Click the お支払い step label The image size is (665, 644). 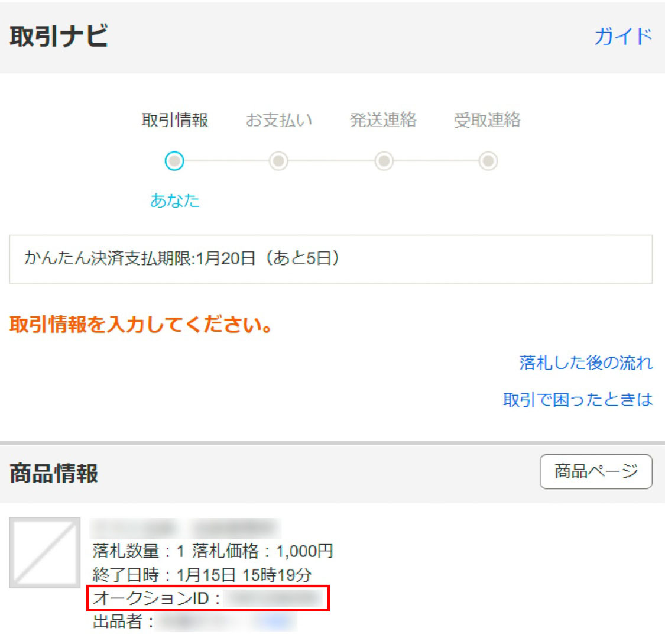coord(279,120)
